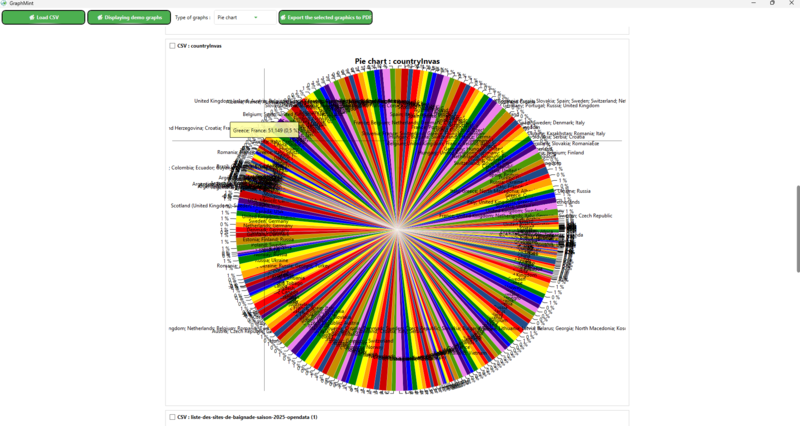Click the icon on the Load CSV button
The image size is (800, 426).
click(31, 17)
